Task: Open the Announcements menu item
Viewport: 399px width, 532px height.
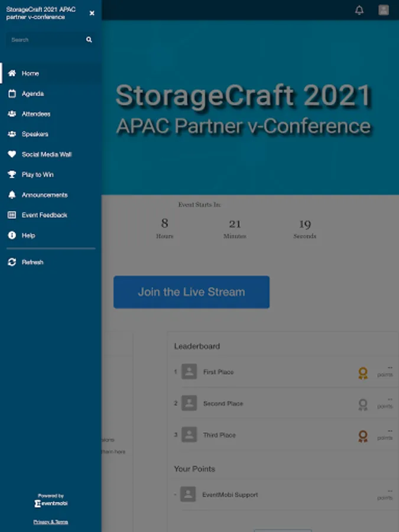Action: (44, 195)
